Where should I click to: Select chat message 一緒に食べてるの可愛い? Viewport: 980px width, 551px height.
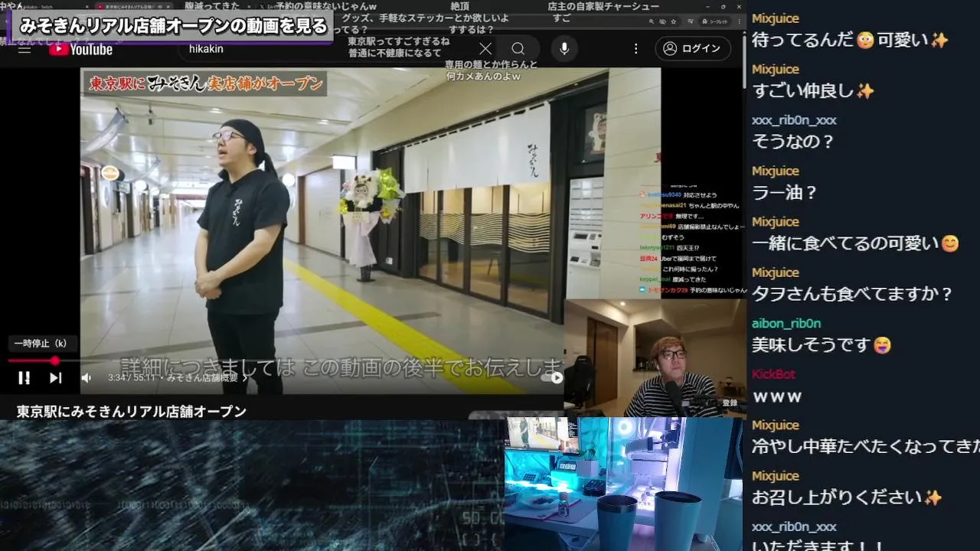pos(855,243)
